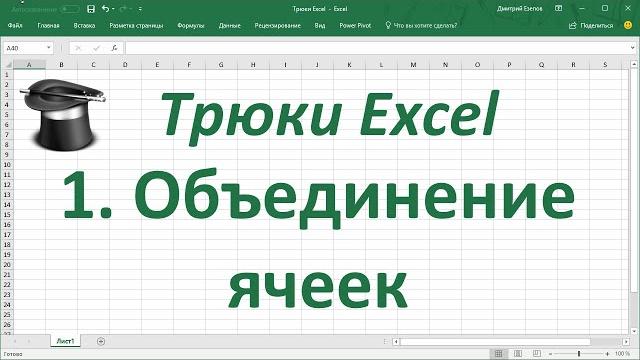Click horizontal scrollbar left arrow
640x360 pixels.
[396, 342]
